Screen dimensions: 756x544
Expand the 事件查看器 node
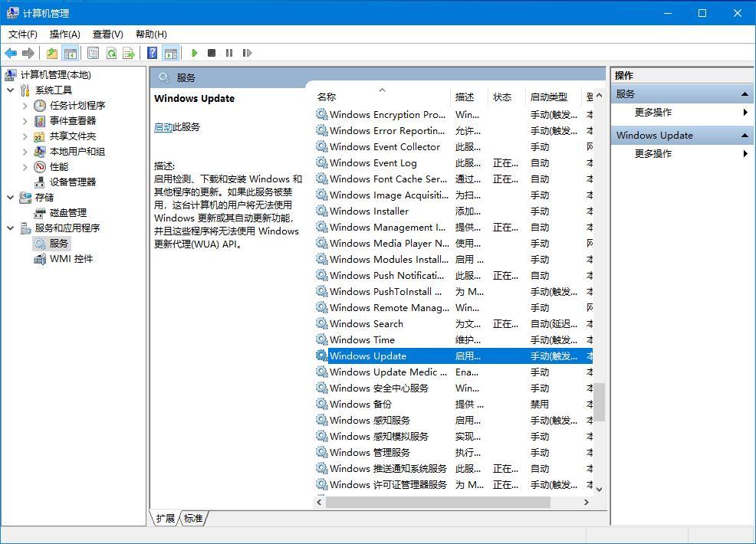point(25,121)
